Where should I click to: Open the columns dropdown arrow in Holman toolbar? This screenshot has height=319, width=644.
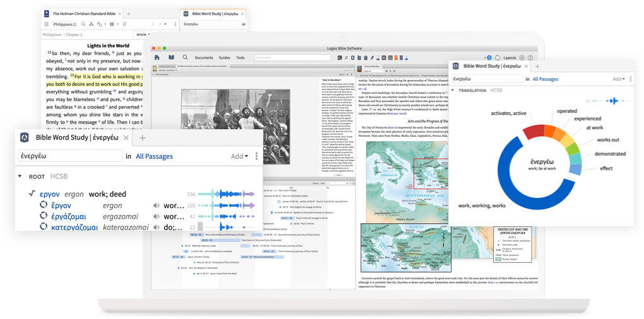[x=117, y=24]
